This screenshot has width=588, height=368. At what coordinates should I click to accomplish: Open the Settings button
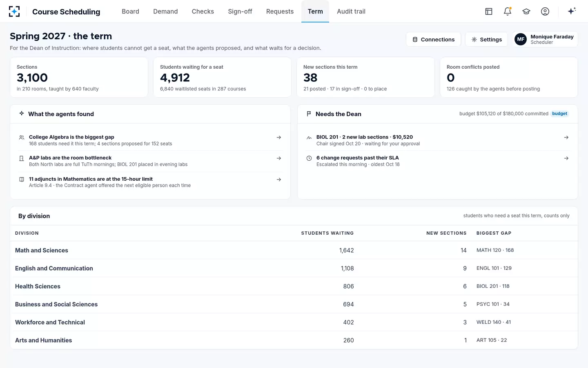pos(486,39)
